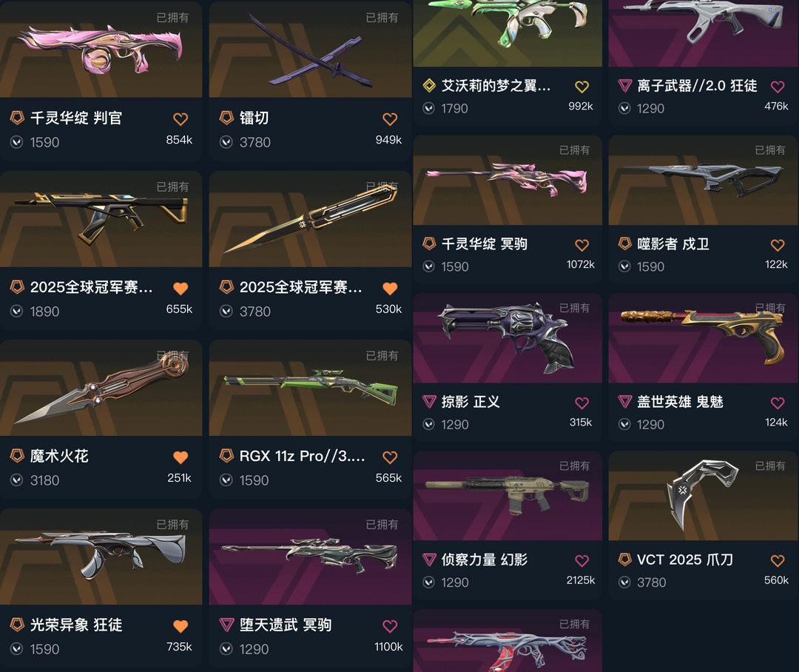Click the tier icon next to 盖世英雄 鬼魅
The height and width of the screenshot is (672, 799).
[624, 402]
